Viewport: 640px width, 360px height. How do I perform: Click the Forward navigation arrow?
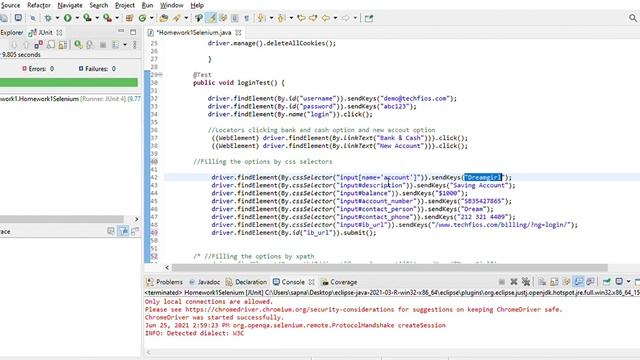coord(345,18)
